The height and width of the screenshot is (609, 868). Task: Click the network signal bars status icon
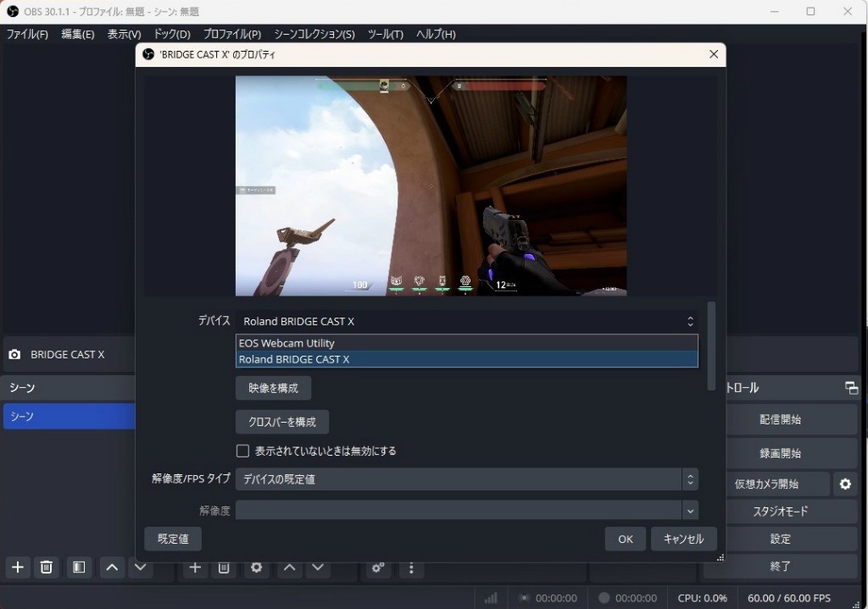coord(491,598)
